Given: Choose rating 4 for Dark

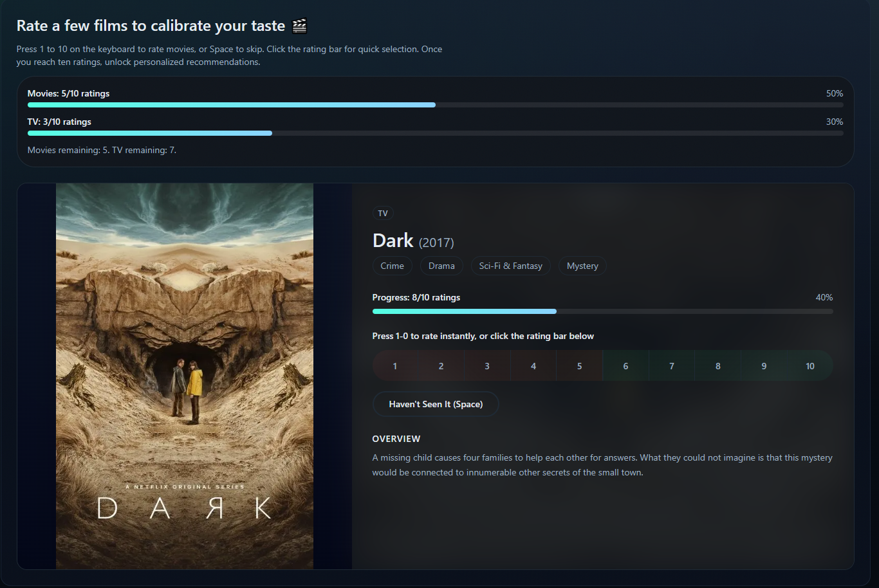Looking at the screenshot, I should click(x=533, y=366).
